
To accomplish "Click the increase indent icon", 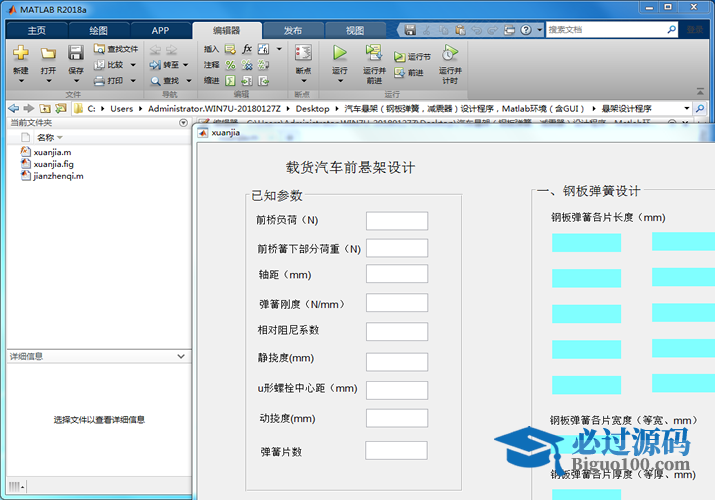I will coord(247,81).
